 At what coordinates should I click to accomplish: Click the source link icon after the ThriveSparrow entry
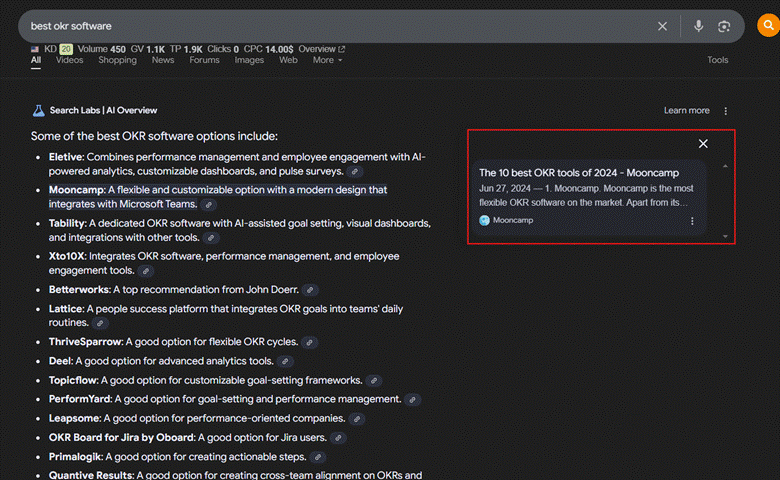coord(309,342)
